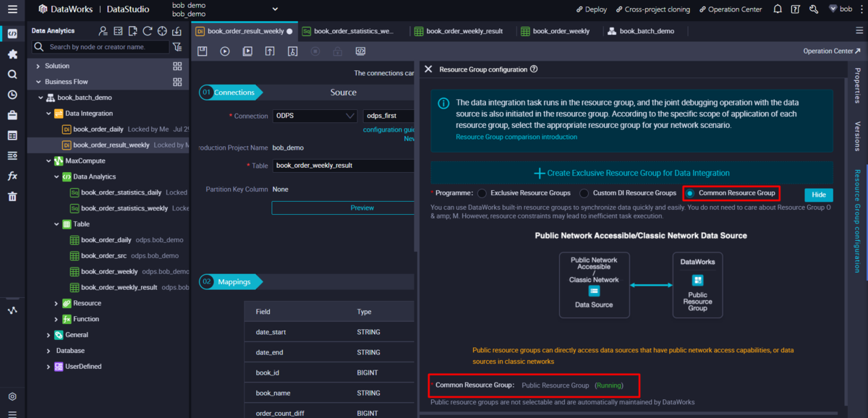Save the node with the floppy disk icon
868x418 pixels.
pyautogui.click(x=203, y=51)
